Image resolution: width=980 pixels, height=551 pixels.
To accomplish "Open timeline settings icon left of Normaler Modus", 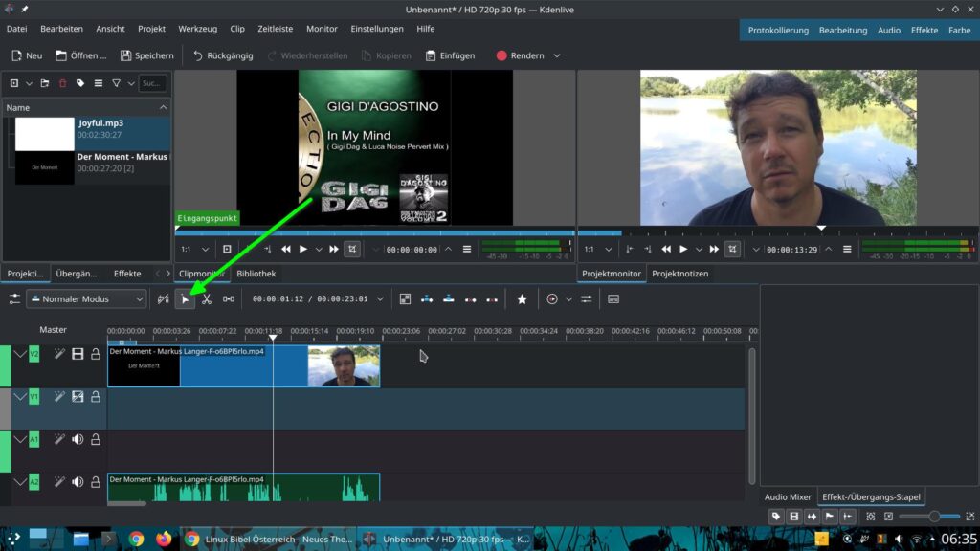I will coord(14,299).
